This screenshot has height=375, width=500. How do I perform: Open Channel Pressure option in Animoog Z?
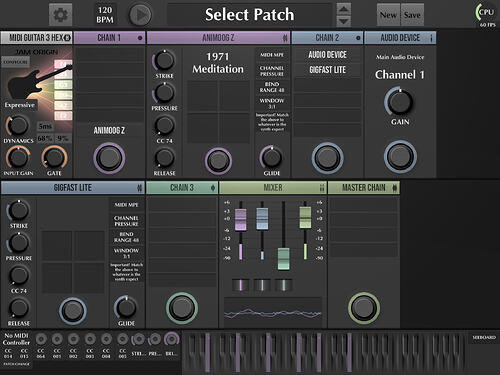click(x=272, y=71)
